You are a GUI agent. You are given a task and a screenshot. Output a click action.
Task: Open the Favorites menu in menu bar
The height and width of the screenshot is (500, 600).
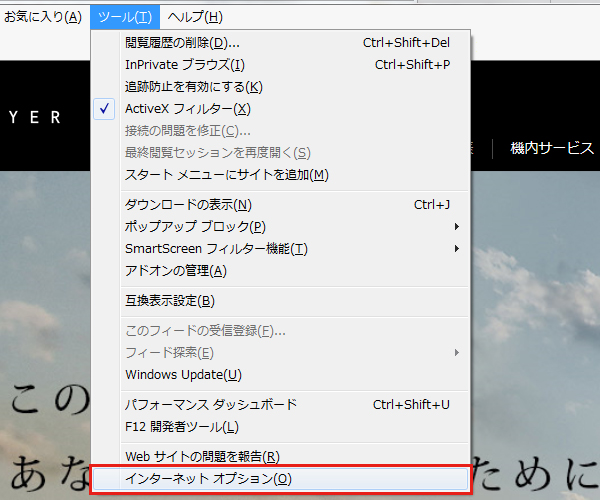tap(43, 17)
